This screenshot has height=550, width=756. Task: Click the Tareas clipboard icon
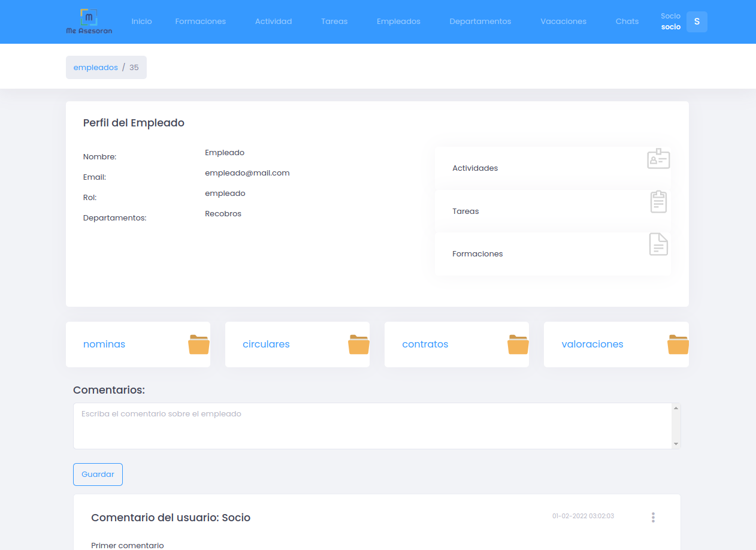pos(658,201)
